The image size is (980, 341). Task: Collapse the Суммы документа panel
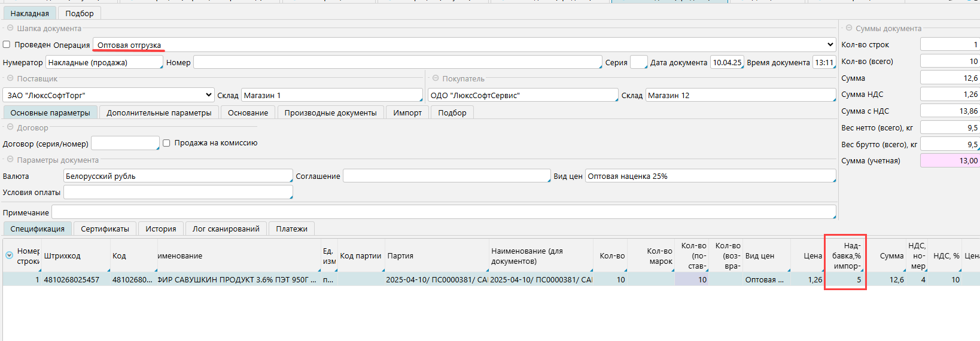tap(849, 28)
